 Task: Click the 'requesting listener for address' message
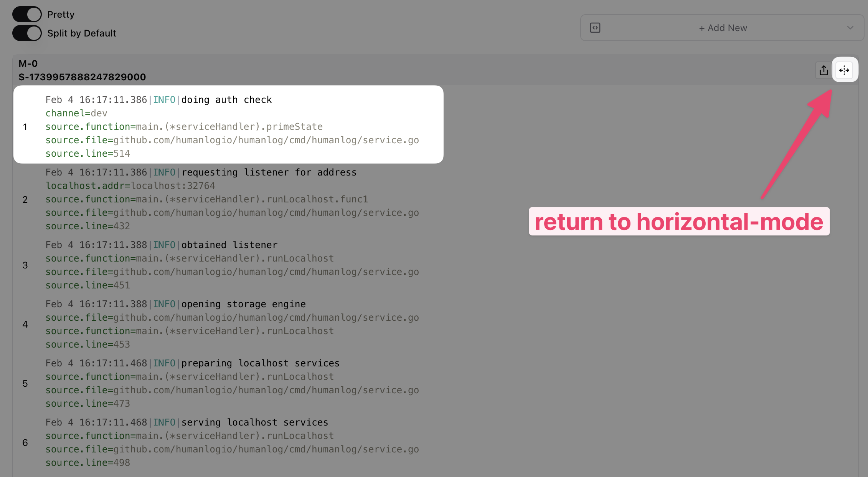tap(269, 172)
